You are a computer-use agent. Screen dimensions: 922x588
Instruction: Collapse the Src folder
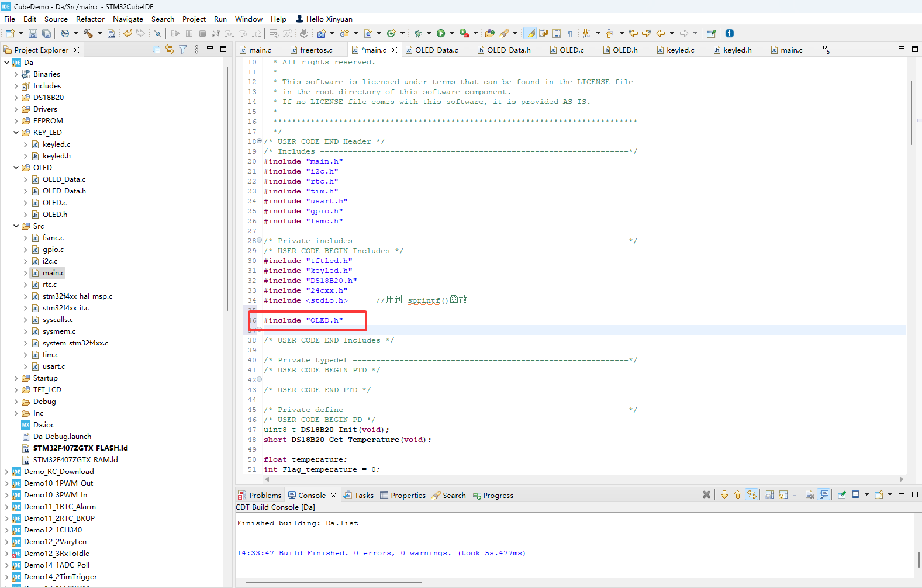(x=16, y=226)
